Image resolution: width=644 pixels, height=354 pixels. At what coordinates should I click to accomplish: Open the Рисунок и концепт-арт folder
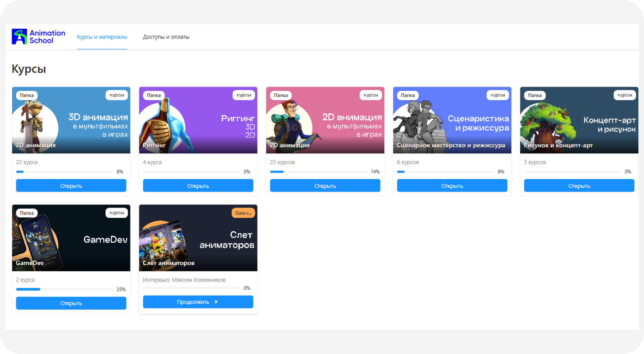point(579,186)
